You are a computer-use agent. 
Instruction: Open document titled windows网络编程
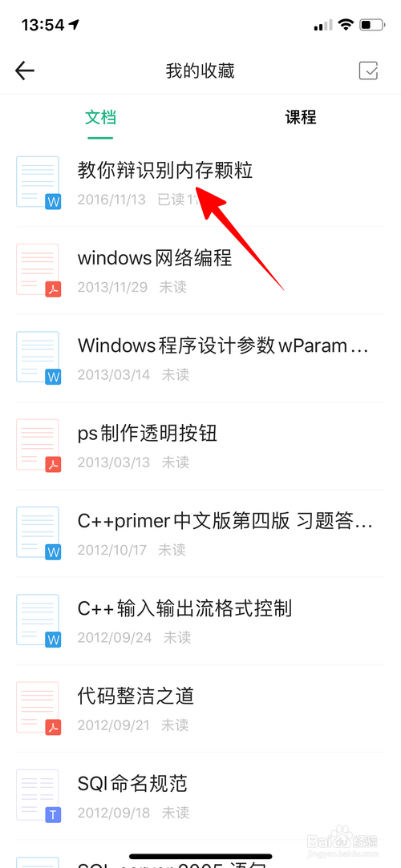coord(155,258)
